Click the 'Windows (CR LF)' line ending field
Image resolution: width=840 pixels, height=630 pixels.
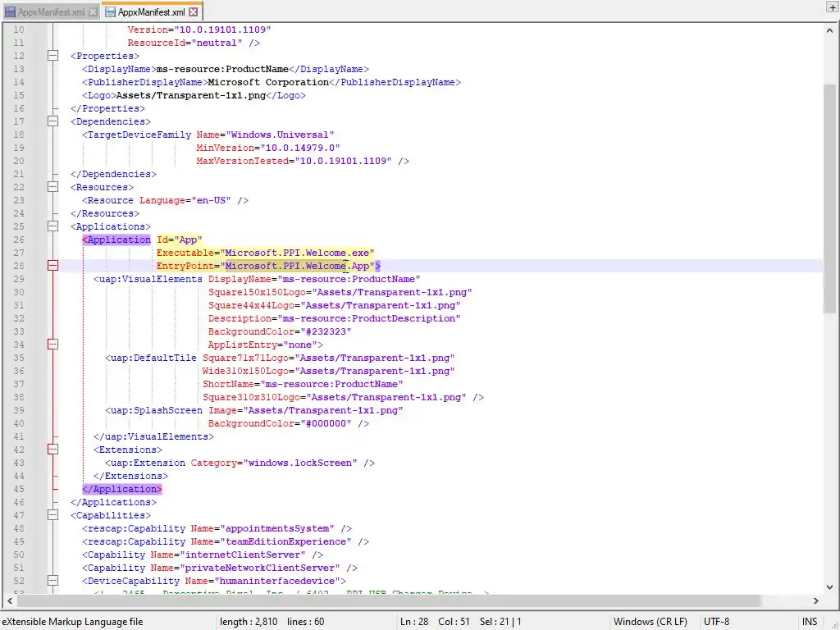pyautogui.click(x=651, y=622)
